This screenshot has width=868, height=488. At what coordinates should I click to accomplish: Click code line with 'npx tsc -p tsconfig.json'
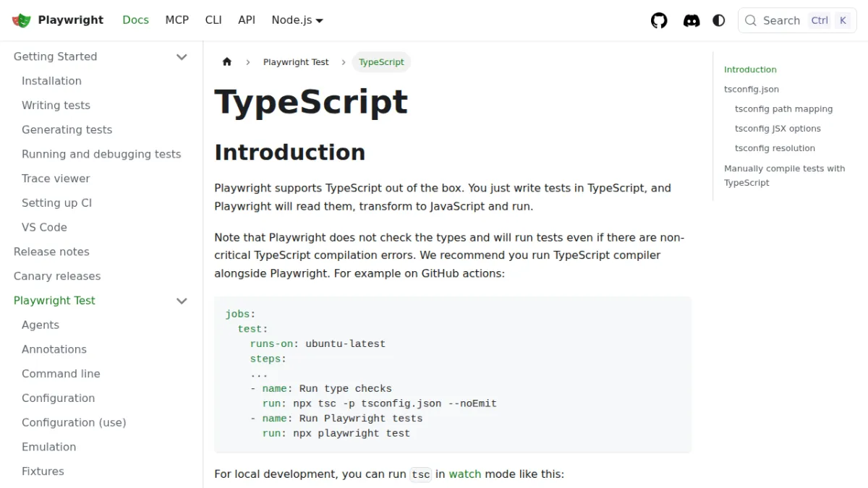pos(380,404)
